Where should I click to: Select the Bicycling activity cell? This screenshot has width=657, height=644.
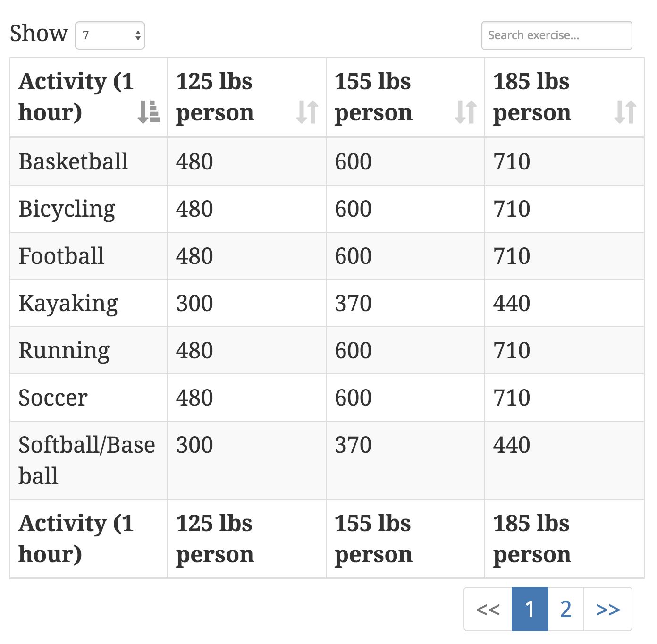coord(67,209)
